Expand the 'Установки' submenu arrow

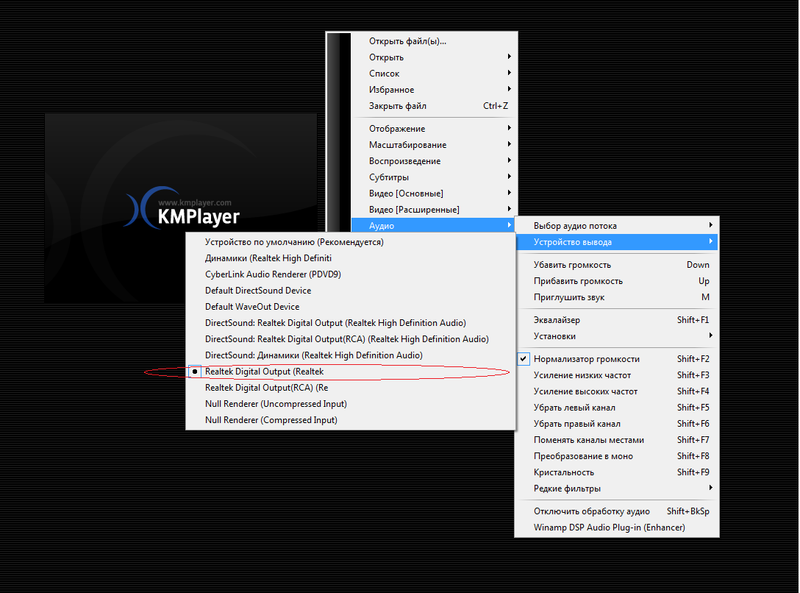pyautogui.click(x=710, y=336)
